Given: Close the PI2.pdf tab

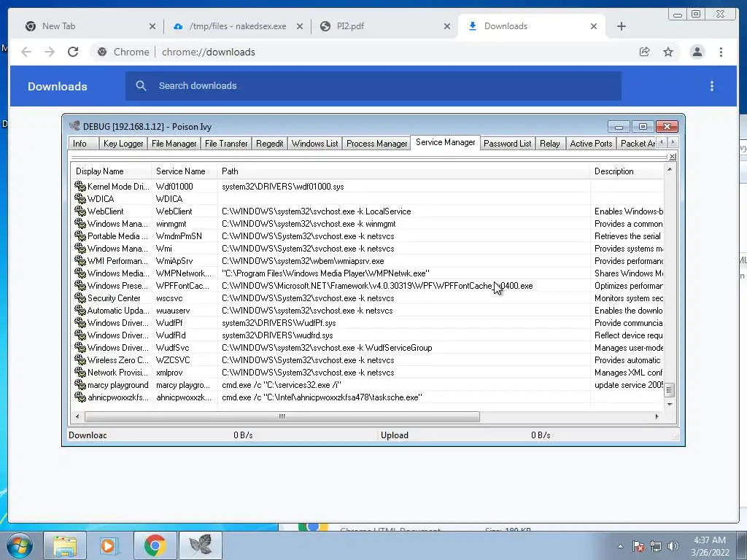Looking at the screenshot, I should [447, 27].
